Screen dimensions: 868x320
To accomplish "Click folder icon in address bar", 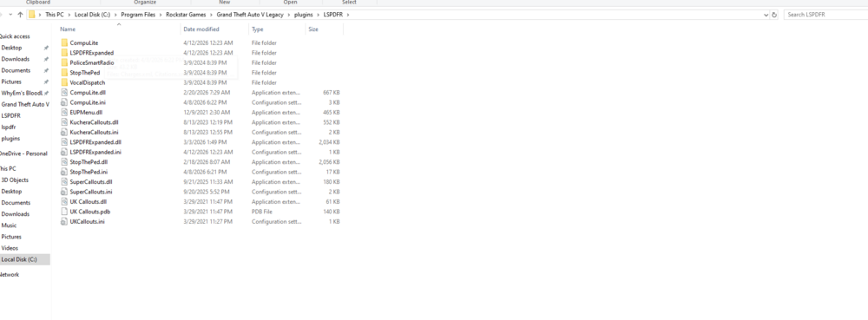I will click(x=32, y=15).
